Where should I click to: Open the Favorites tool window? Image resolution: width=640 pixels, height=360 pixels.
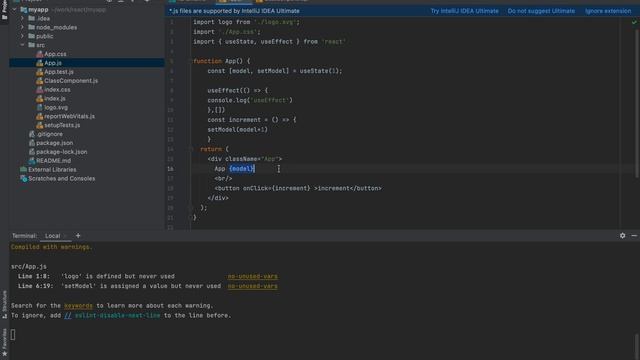coord(4,342)
